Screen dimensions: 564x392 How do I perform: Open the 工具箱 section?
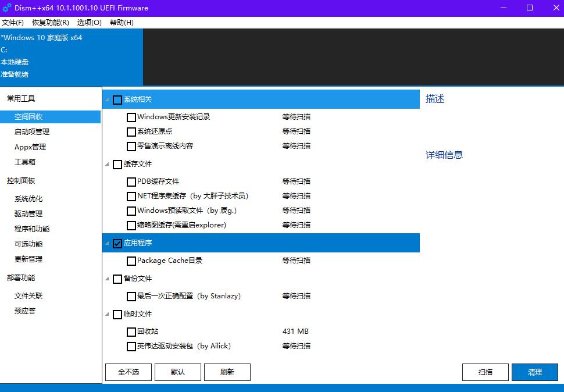25,162
